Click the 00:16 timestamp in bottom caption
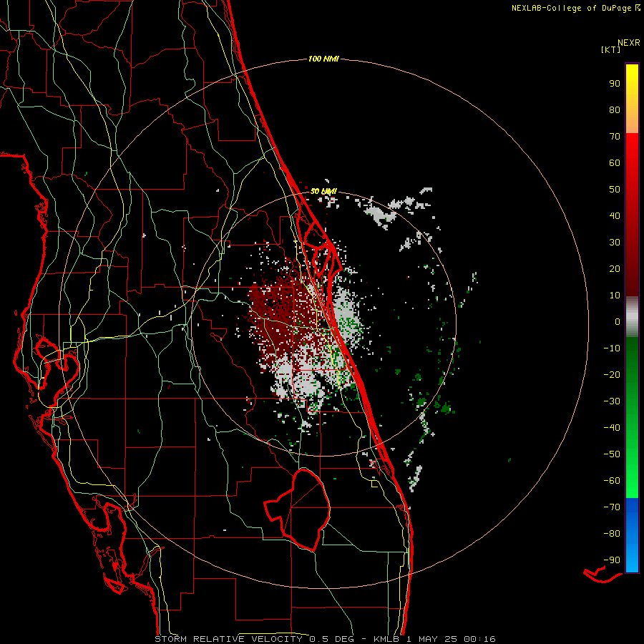 click(479, 639)
